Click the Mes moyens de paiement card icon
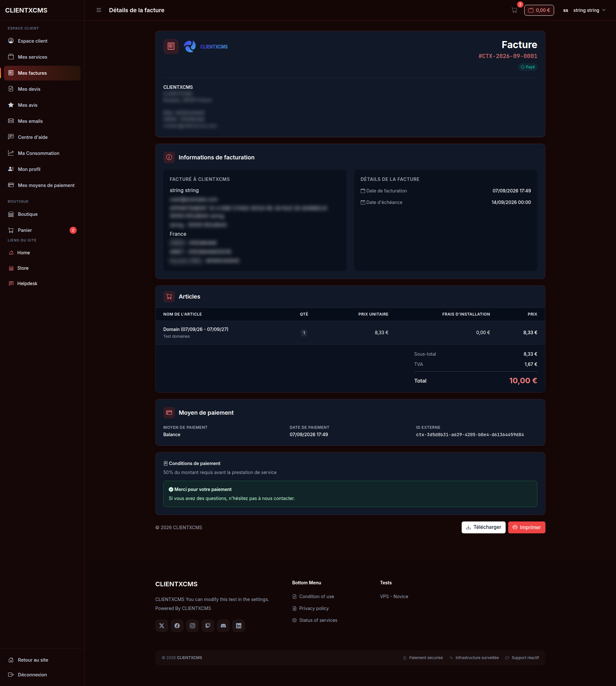The height and width of the screenshot is (686, 616). pyautogui.click(x=11, y=185)
